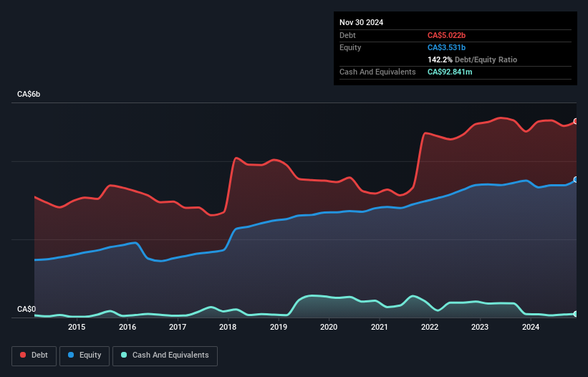
Task: Click the 2021 x-axis label
Action: point(380,327)
